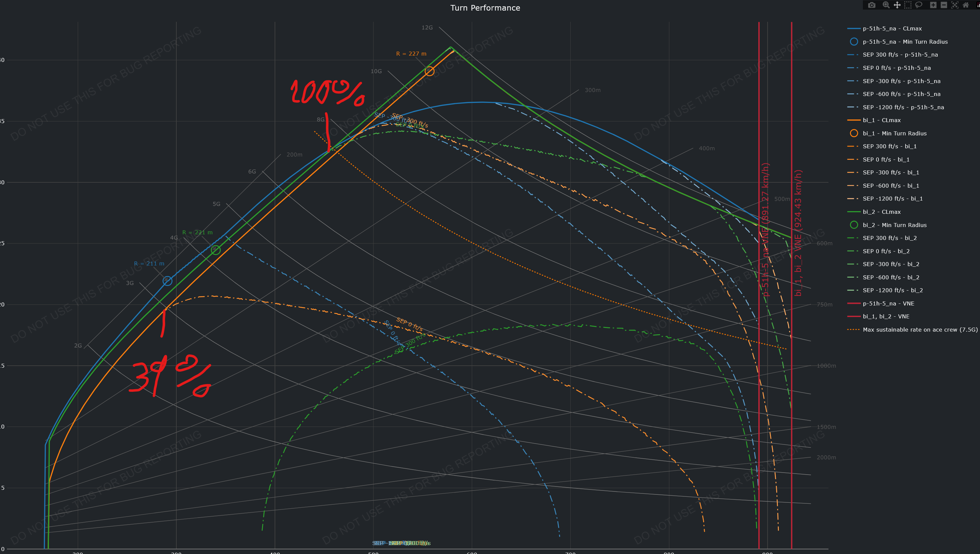The image size is (980, 554).
Task: Toggle p-51h-5_na - Min Turn Radius marker
Action: tap(905, 42)
